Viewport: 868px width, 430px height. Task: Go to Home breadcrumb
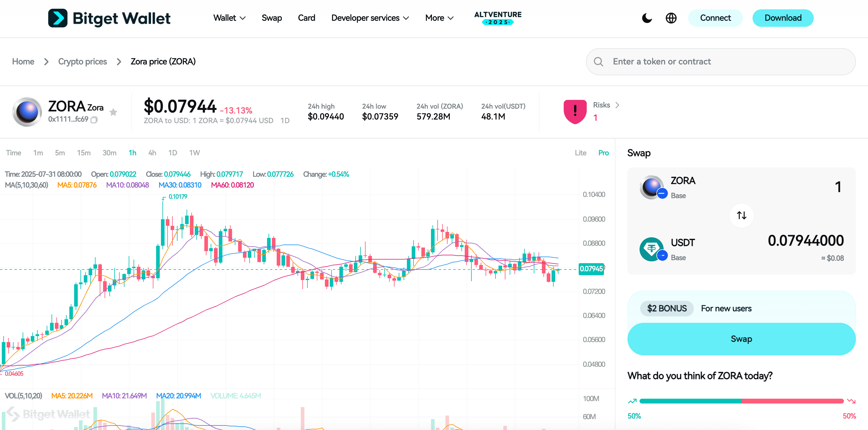click(x=23, y=62)
